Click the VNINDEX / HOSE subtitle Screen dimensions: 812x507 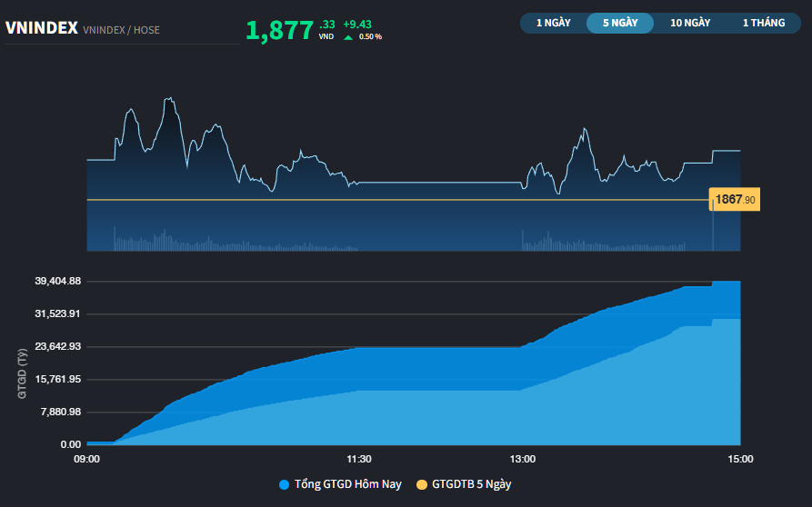point(121,31)
